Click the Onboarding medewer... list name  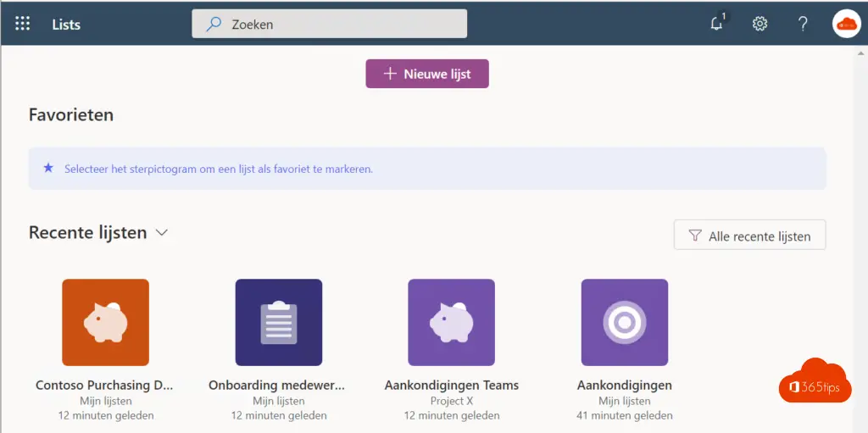pyautogui.click(x=277, y=386)
